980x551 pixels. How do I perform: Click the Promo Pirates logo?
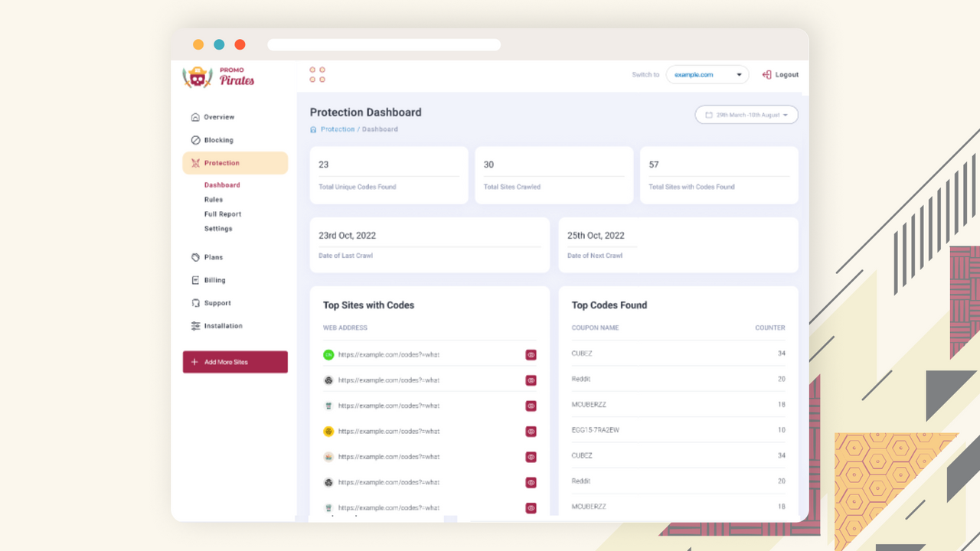[x=218, y=77]
